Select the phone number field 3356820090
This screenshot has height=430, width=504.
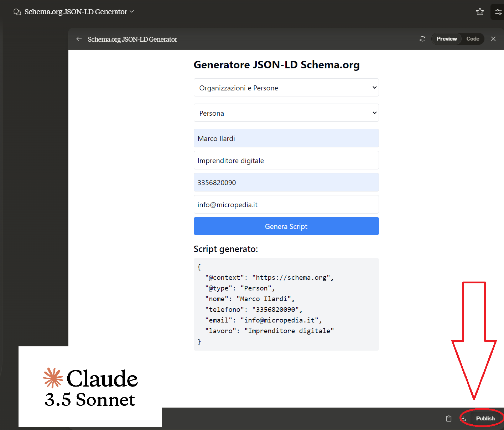pos(286,182)
